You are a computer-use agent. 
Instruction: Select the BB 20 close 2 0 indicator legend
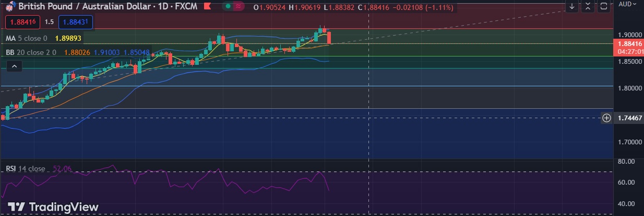[x=31, y=52]
